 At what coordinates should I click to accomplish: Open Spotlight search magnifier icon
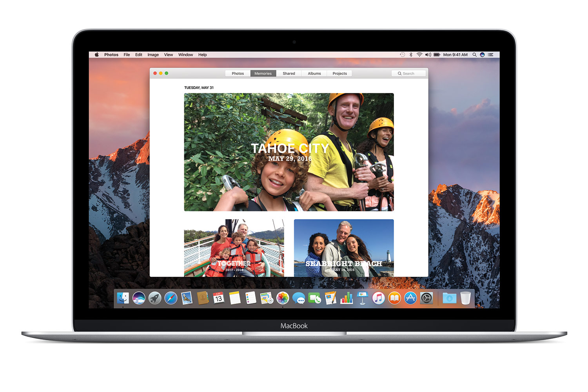(474, 55)
